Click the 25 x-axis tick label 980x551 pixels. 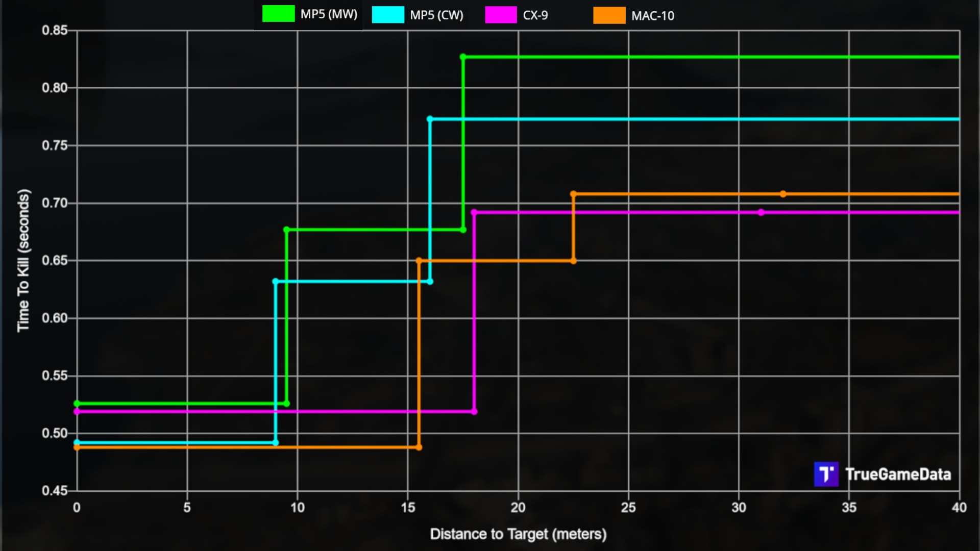pos(628,508)
